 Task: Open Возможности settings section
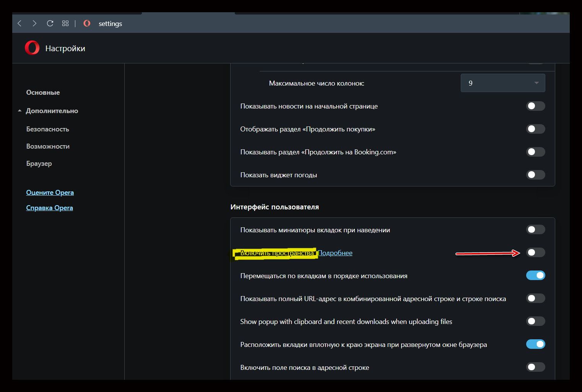tap(48, 146)
